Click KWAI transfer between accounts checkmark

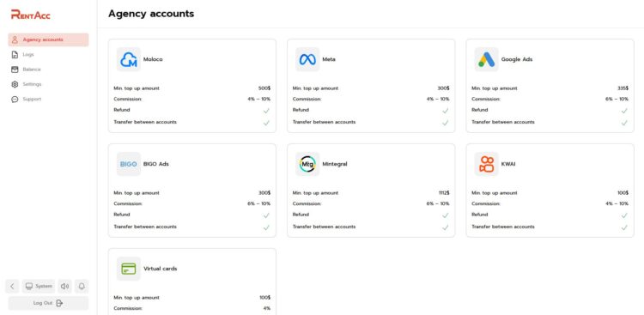click(x=624, y=227)
